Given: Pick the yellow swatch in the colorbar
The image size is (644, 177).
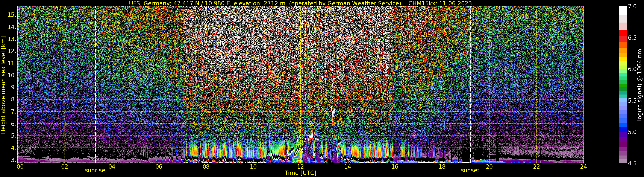Looking at the screenshot, I should [623, 59].
